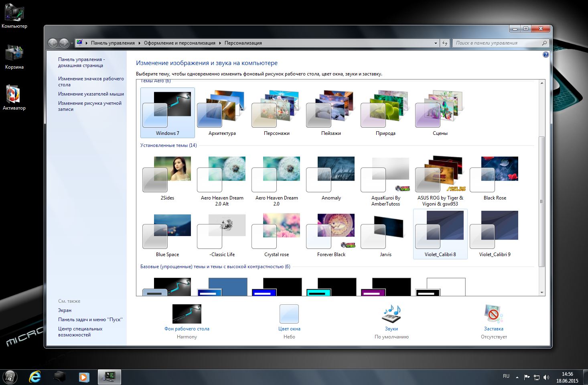Image resolution: width=588 pixels, height=385 pixels.
Task: Click the Оформление и персонализация breadcrumb
Action: tap(179, 43)
